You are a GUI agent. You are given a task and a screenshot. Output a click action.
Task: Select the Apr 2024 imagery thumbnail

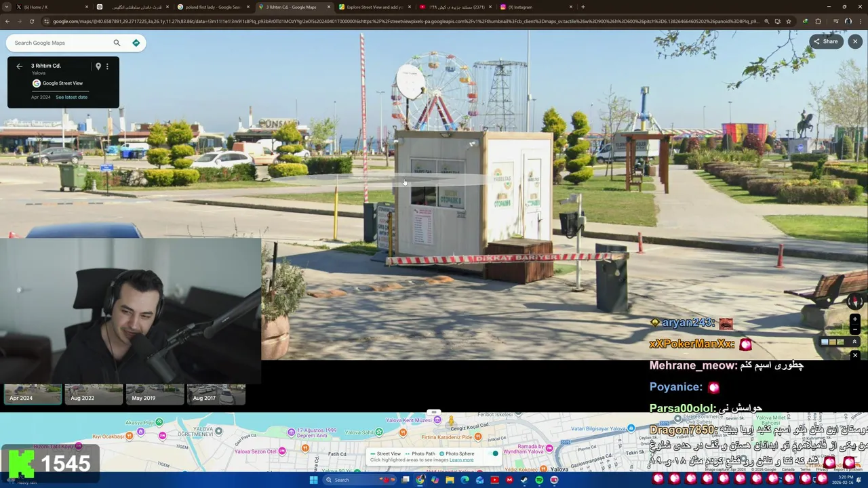pyautogui.click(x=32, y=394)
